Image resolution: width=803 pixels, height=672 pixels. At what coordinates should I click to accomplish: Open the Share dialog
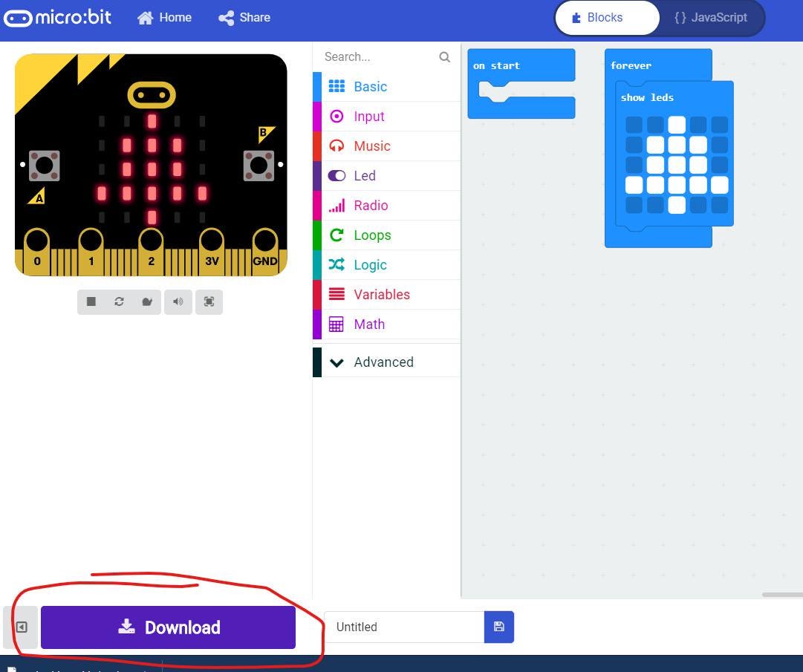[x=244, y=18]
